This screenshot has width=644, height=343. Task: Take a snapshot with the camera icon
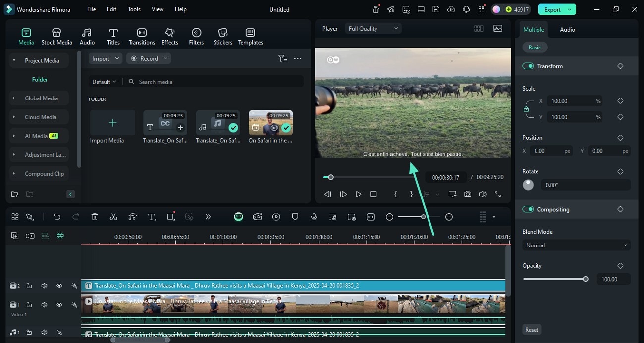click(x=468, y=194)
